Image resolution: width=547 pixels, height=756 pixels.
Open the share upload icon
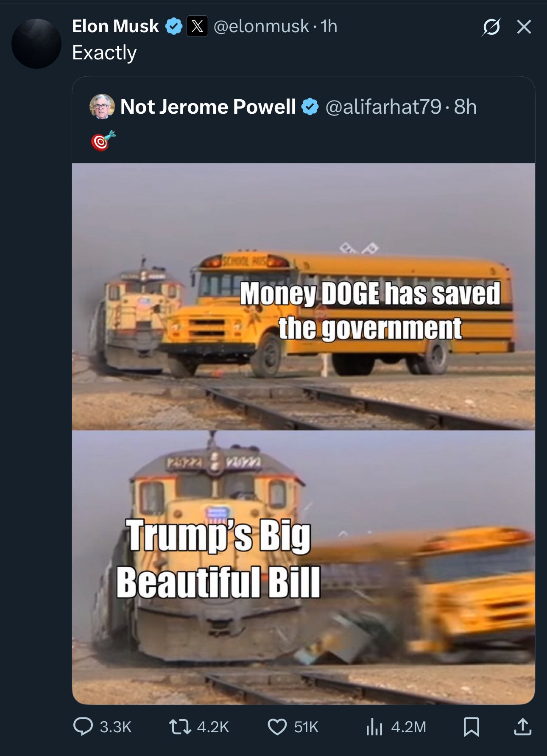[522, 726]
